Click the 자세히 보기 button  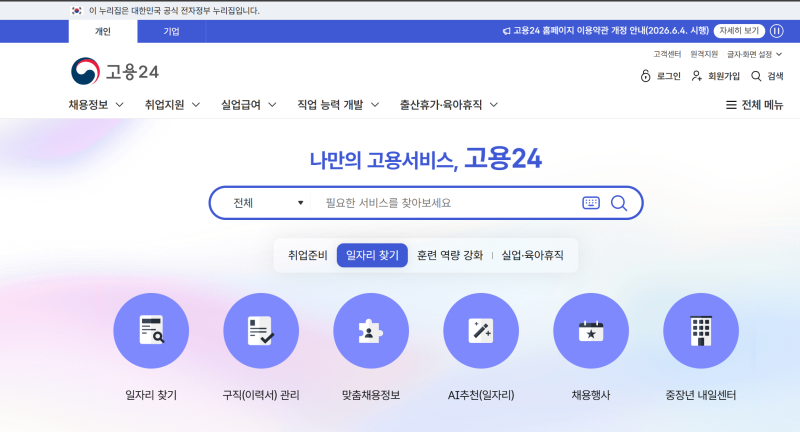click(x=739, y=31)
